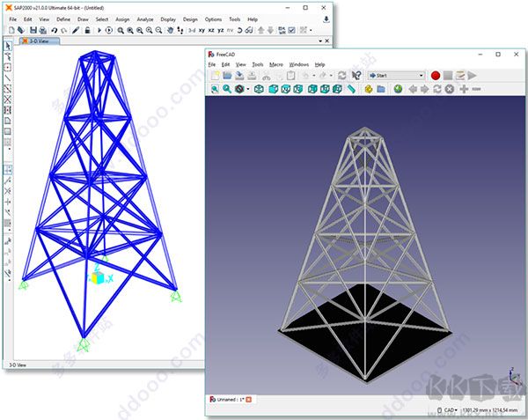
Task: Click the yellow cube at the tower origin
Action: (97, 276)
